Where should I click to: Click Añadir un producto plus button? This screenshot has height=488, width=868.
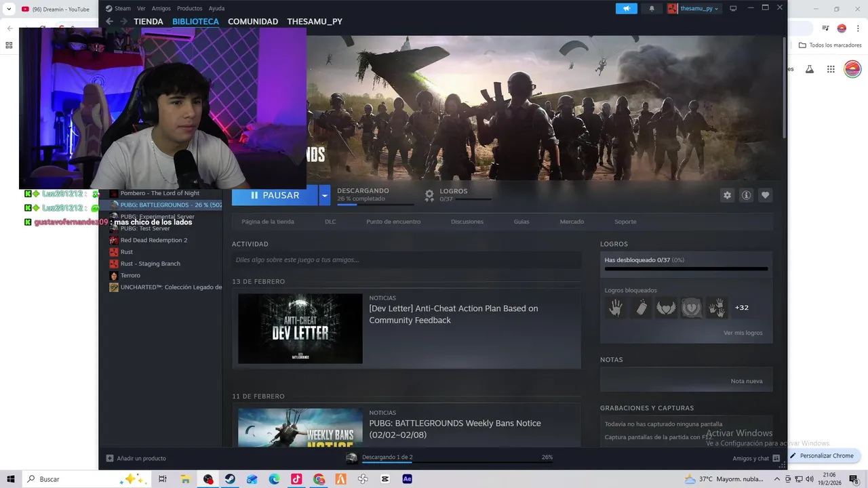(x=110, y=458)
